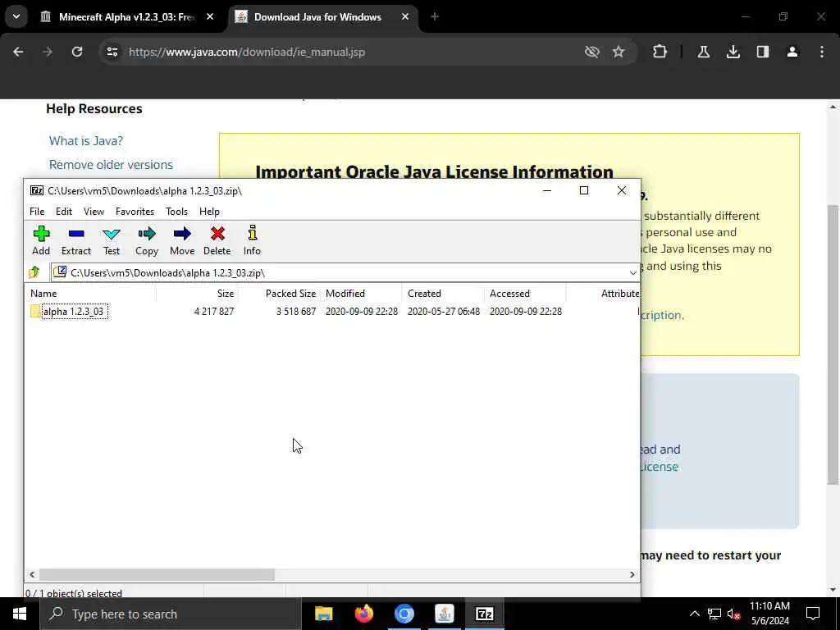Open the Chrome Labs flask icon
The image size is (840, 630).
(x=703, y=52)
